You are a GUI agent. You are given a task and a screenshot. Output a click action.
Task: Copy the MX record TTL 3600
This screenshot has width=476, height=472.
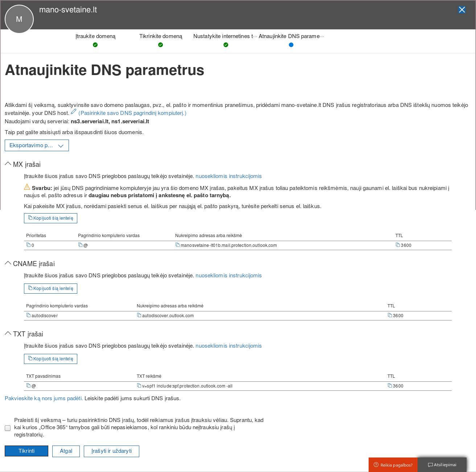pos(398,245)
